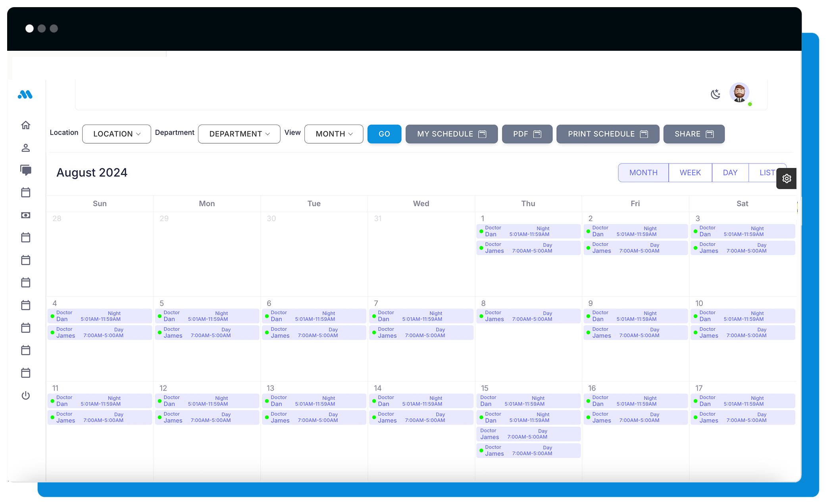Click the SHARE schedule button

[x=694, y=133]
